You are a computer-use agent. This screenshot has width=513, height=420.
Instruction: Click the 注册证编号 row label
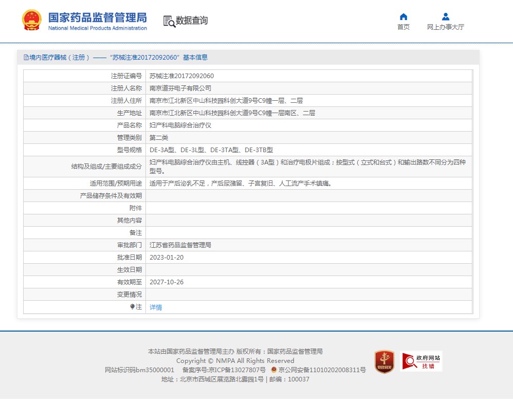(126, 76)
